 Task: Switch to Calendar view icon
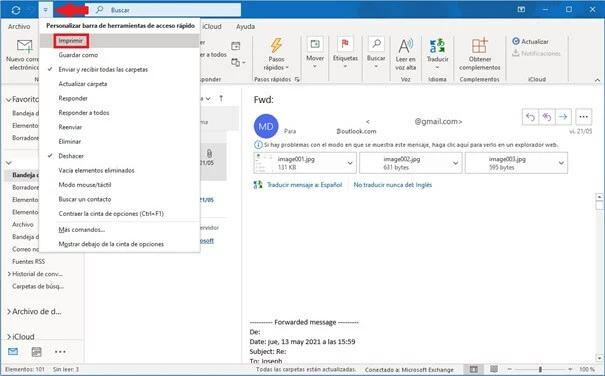37,351
